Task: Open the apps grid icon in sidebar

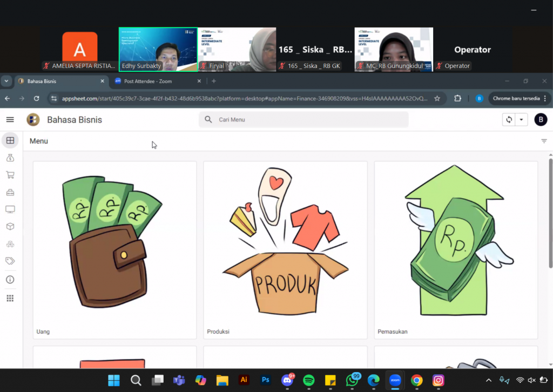Action: 10,298
